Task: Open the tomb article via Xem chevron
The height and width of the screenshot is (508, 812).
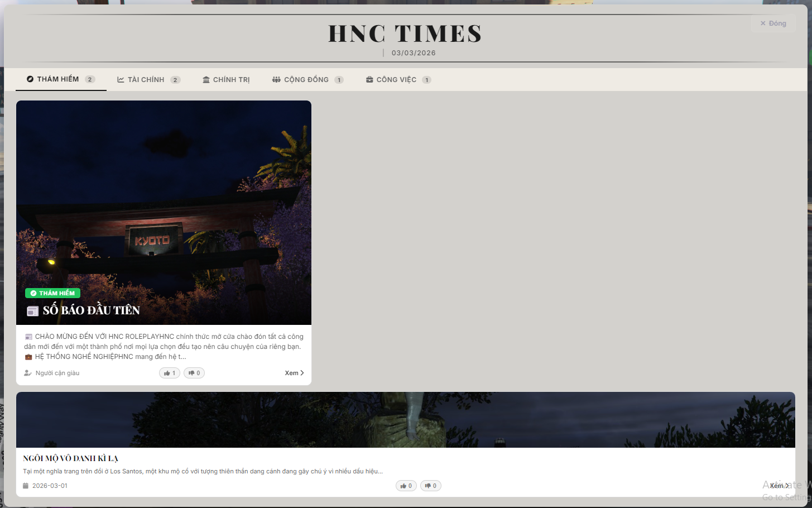Action: tap(787, 486)
